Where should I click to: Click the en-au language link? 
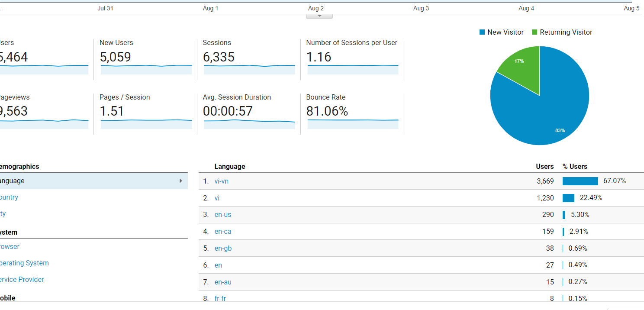click(223, 282)
